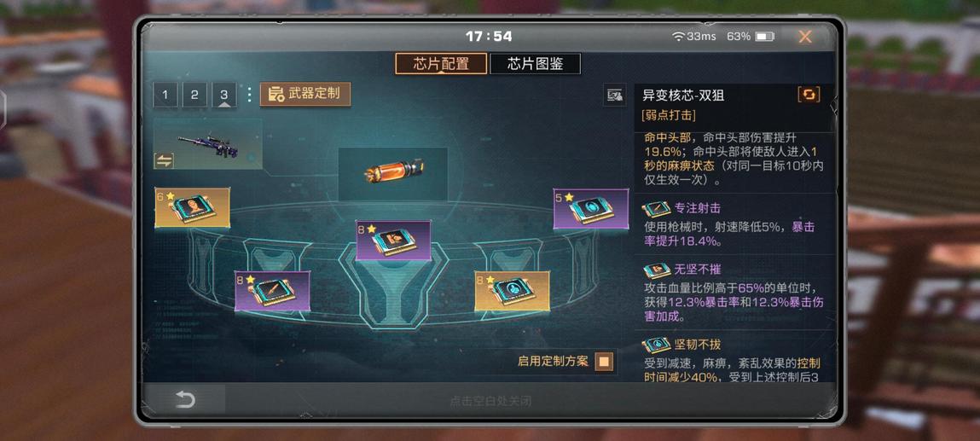The height and width of the screenshot is (441, 980).
Task: Select the 5-star purple chip slot
Action: 590,209
